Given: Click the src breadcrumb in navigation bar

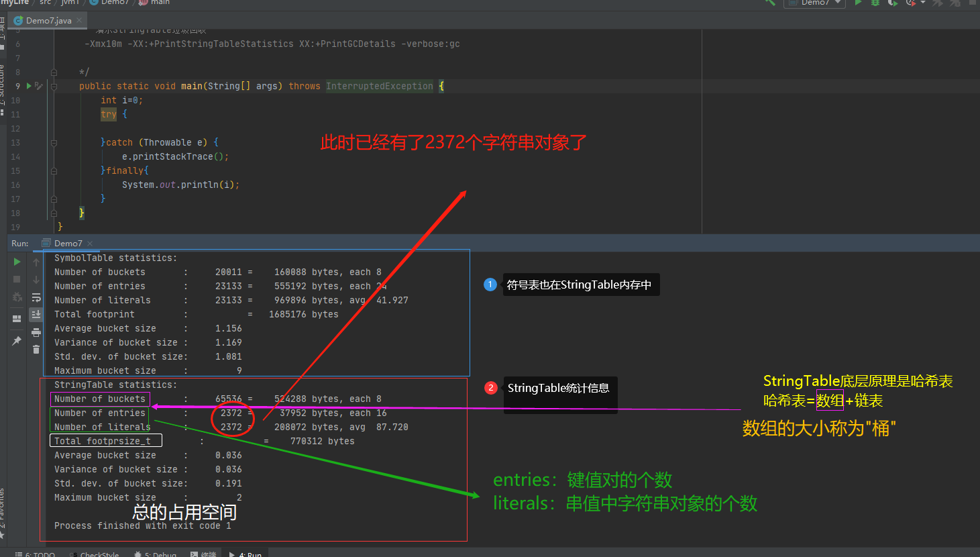Looking at the screenshot, I should click(x=45, y=3).
